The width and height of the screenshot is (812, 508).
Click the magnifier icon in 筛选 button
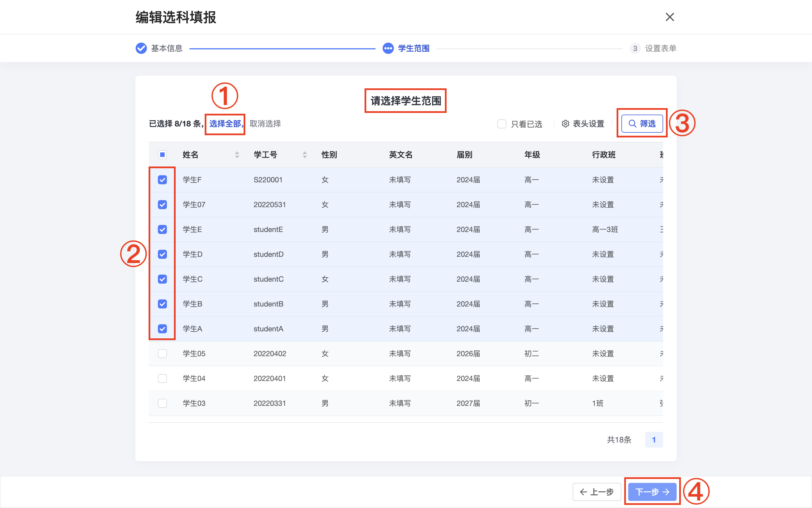click(632, 124)
